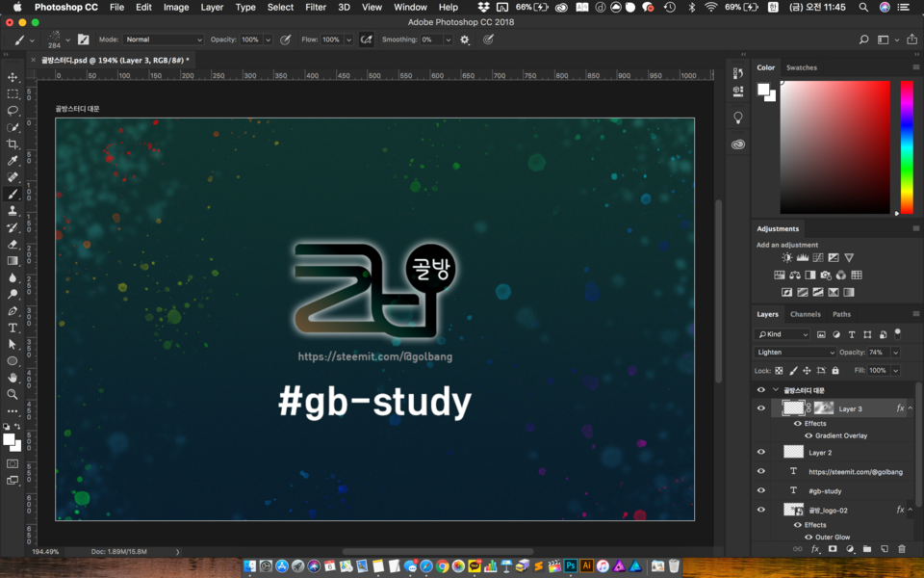The width and height of the screenshot is (924, 578).
Task: Open layer Fill percentage dropdown
Action: (896, 370)
